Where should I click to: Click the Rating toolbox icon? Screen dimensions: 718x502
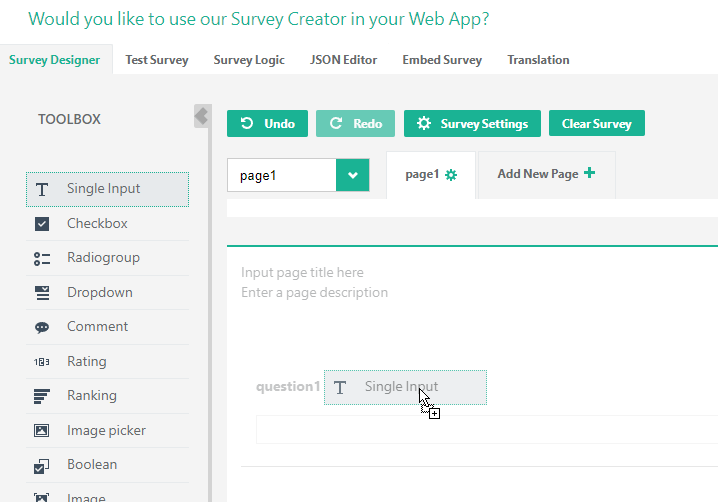click(x=42, y=362)
